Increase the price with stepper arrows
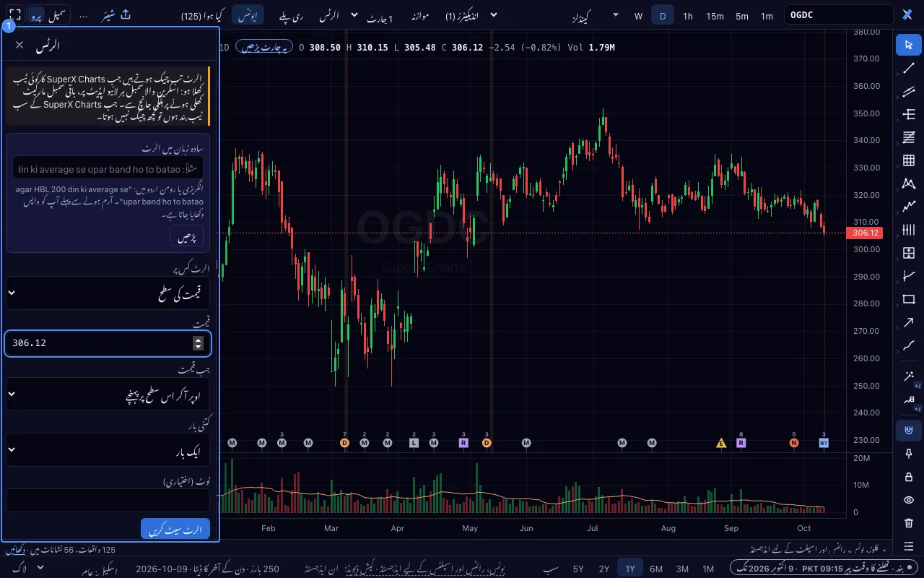924x578 pixels. point(198,339)
